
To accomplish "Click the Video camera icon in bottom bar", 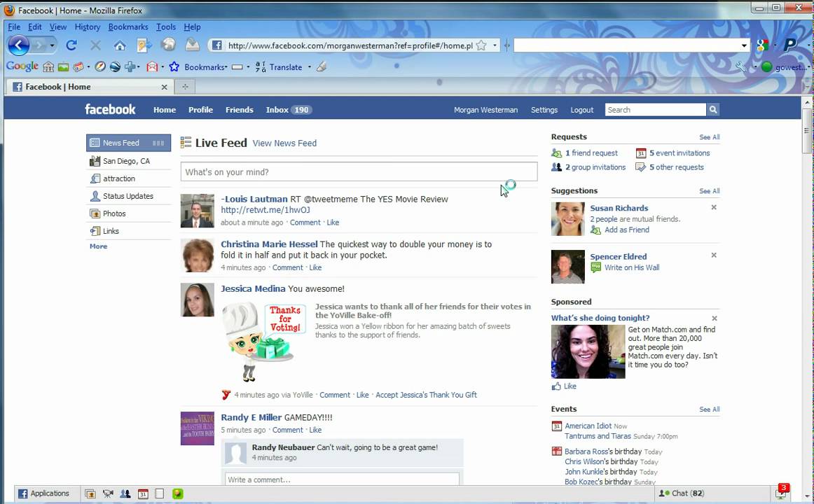I will click(108, 493).
